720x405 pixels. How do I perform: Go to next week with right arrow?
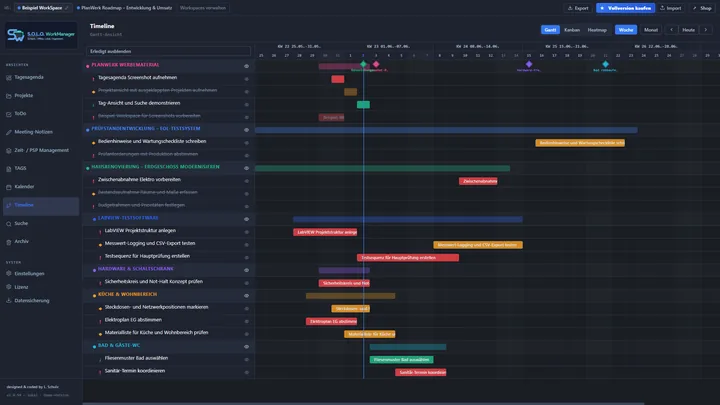[706, 30]
